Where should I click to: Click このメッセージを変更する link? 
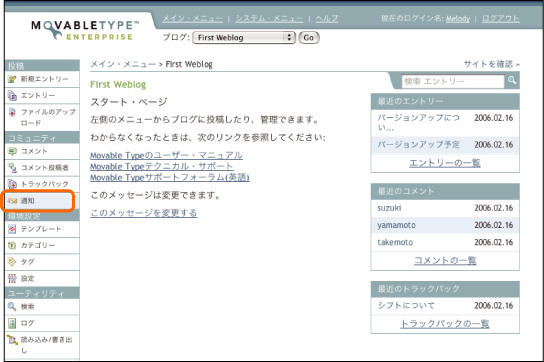click(x=144, y=212)
